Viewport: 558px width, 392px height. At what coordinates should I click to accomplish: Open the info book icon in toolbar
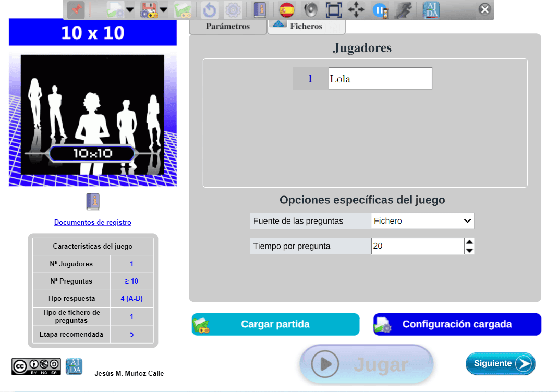point(260,10)
